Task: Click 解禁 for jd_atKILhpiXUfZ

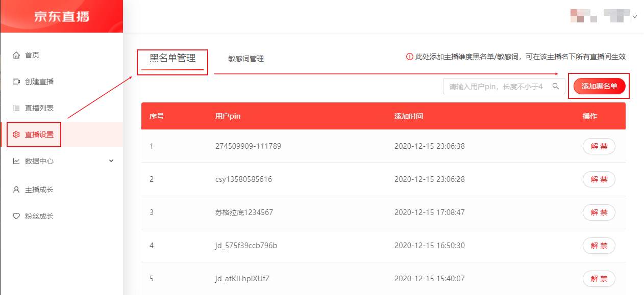Action: [599, 279]
